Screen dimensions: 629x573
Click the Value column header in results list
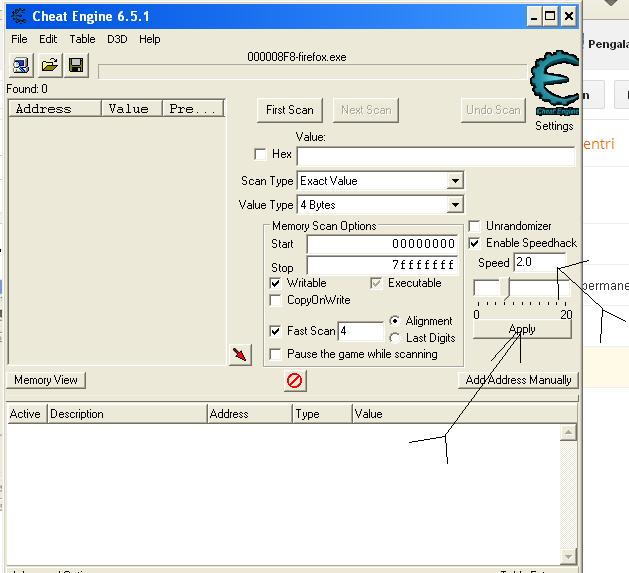pyautogui.click(x=132, y=109)
